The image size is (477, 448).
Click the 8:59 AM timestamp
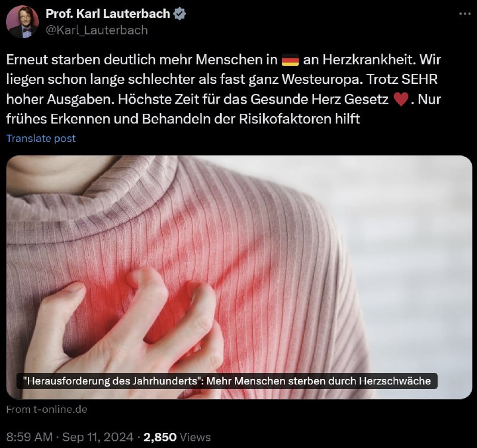click(x=29, y=437)
